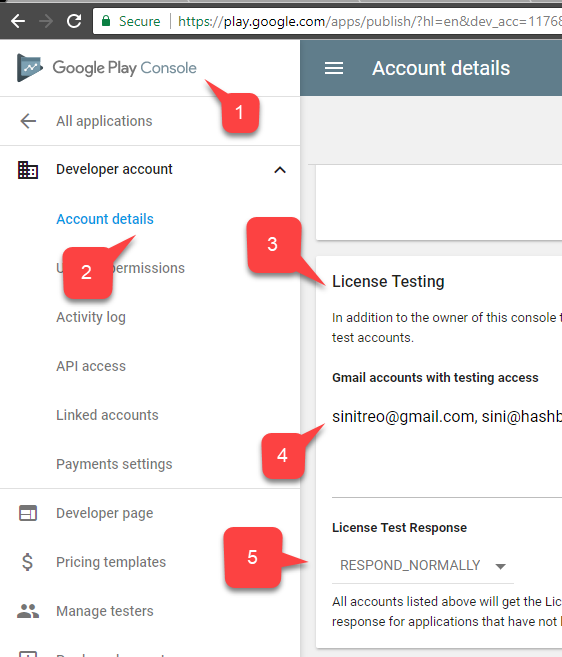Click the Developer page icon
The width and height of the screenshot is (562, 657).
point(28,513)
